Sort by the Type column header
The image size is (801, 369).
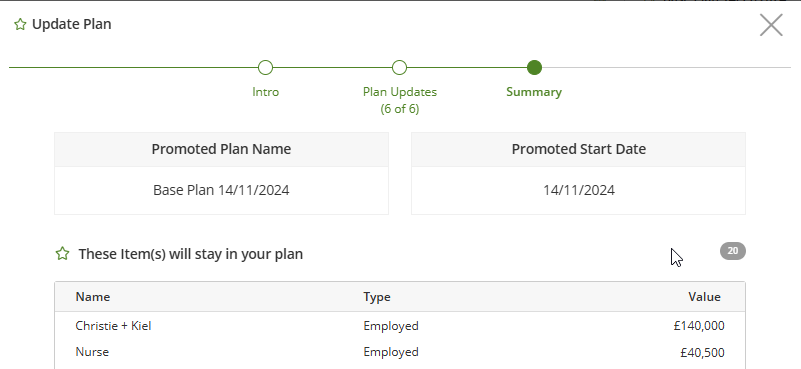coord(377,297)
